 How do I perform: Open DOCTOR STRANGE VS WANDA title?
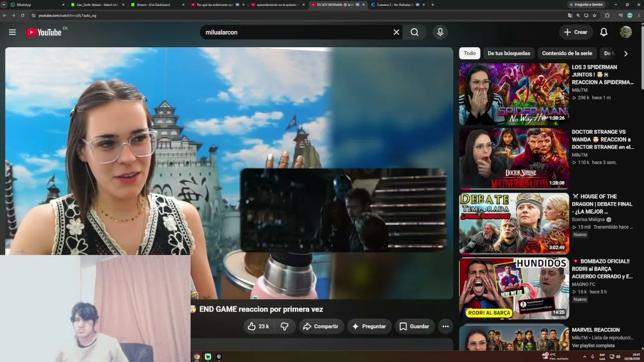pyautogui.click(x=602, y=139)
